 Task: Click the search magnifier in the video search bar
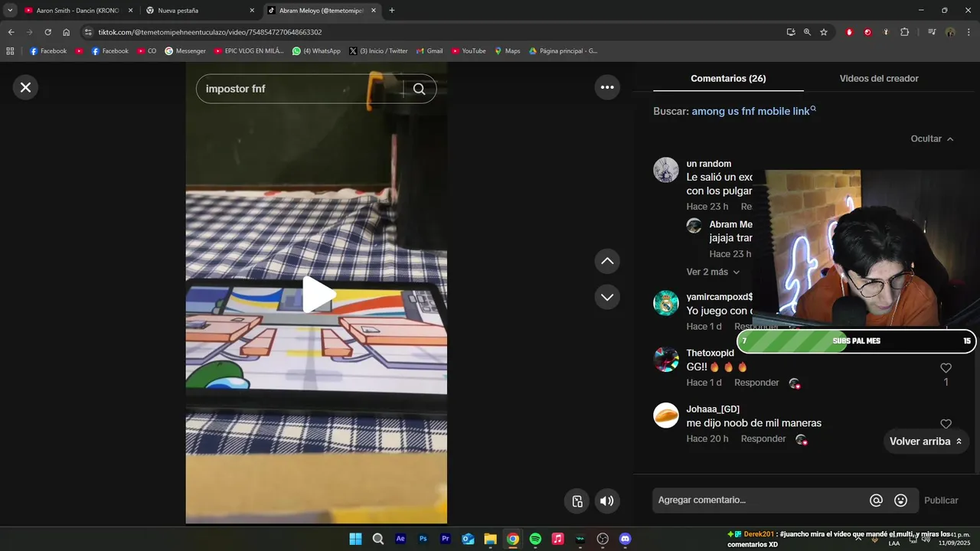coord(419,89)
